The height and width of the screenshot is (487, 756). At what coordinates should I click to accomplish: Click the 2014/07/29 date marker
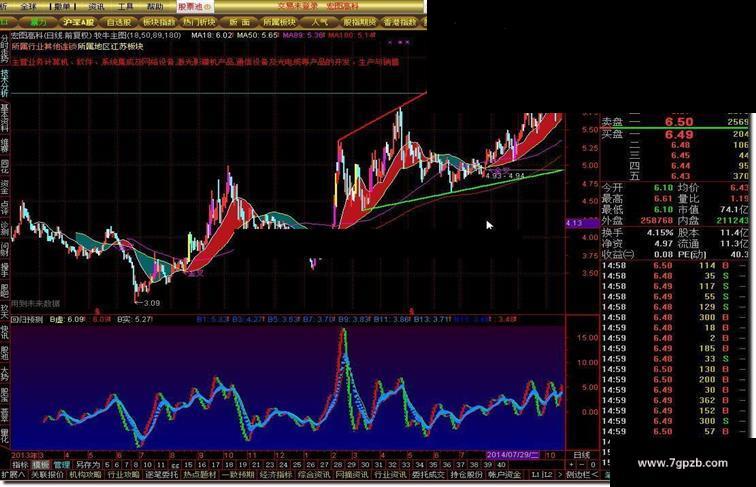pyautogui.click(x=512, y=455)
